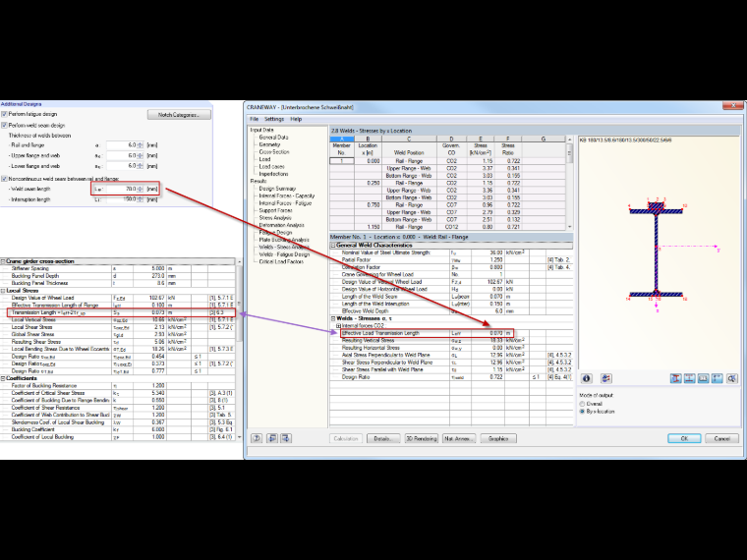747x560 pixels.
Task: Select Cross-Section in navigator tree
Action: coord(274,152)
